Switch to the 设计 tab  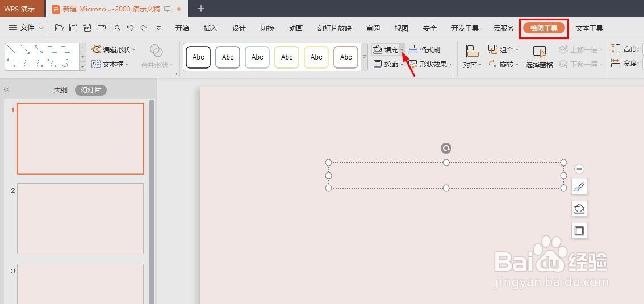[239, 28]
